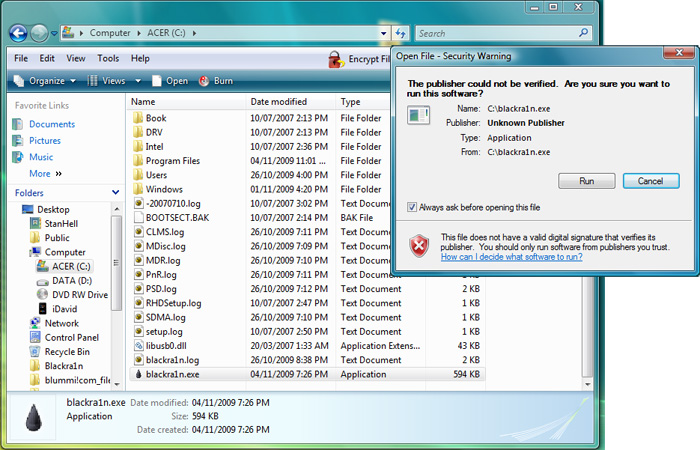The width and height of the screenshot is (700, 450).
Task: Open 'How can I decide what software to run?' link
Action: click(x=512, y=257)
